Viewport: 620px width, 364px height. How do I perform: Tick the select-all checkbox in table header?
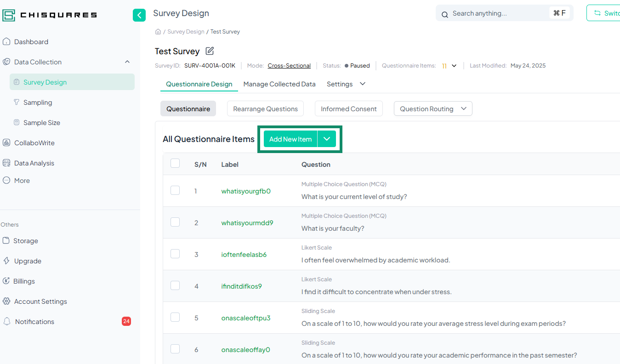[x=175, y=164]
